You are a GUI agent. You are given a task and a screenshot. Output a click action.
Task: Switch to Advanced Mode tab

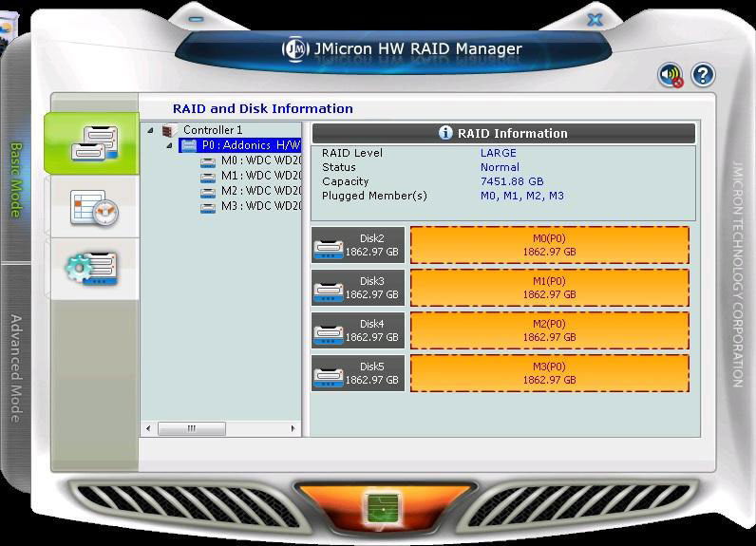(x=16, y=368)
